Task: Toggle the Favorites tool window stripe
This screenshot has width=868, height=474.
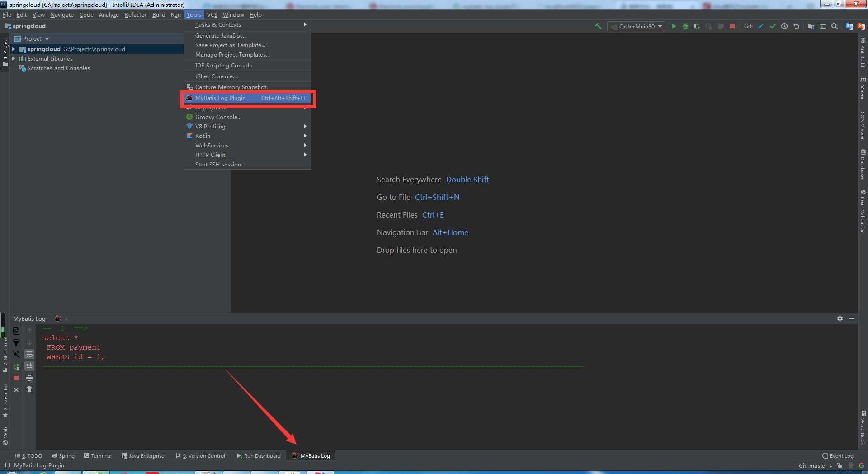Action: click(5, 400)
